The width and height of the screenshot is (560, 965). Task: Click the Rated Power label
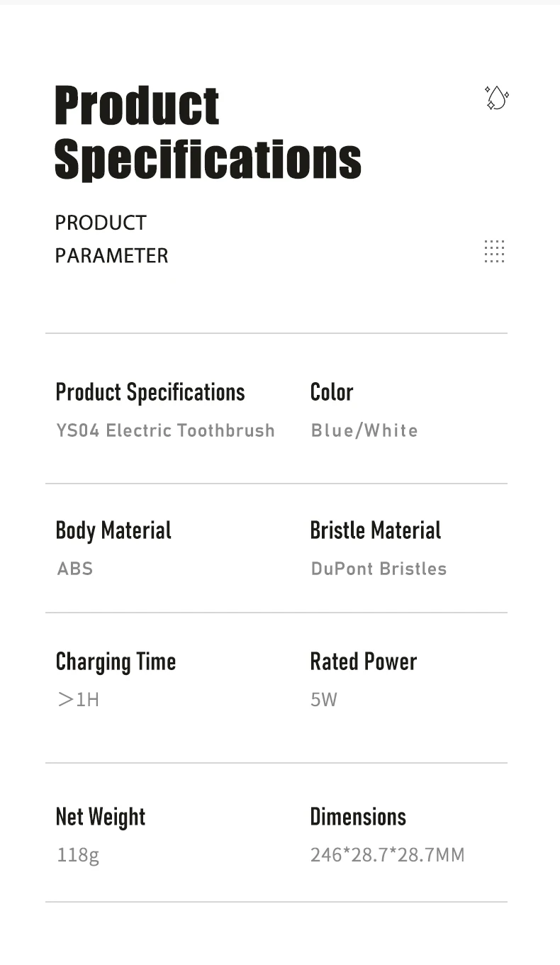364,662
